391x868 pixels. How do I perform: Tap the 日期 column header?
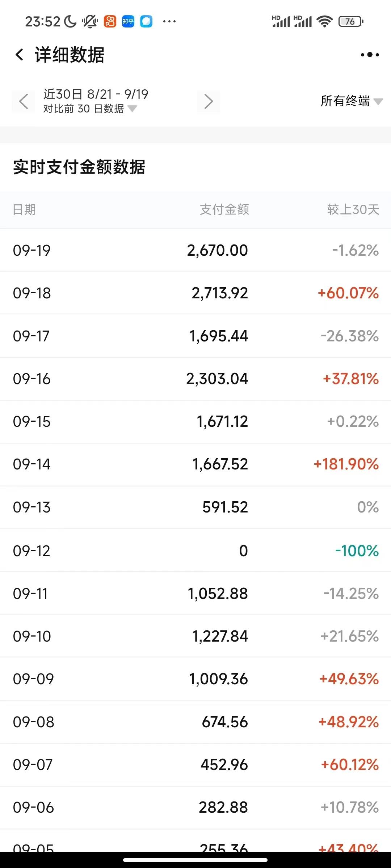click(24, 209)
